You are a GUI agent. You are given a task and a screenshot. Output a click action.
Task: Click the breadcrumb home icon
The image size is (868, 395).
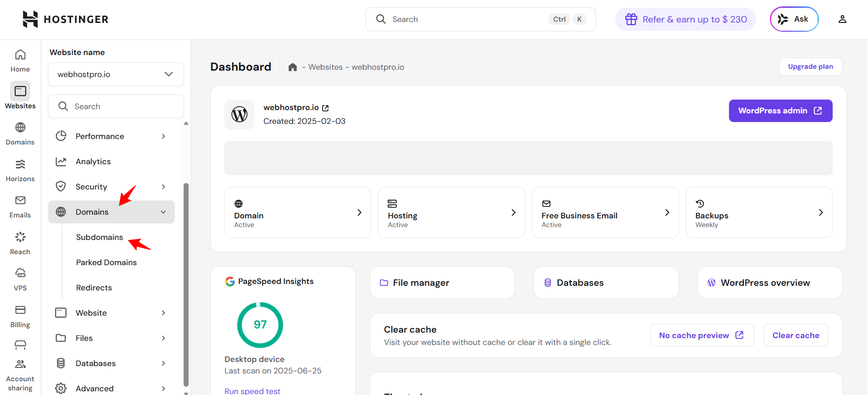click(x=293, y=67)
